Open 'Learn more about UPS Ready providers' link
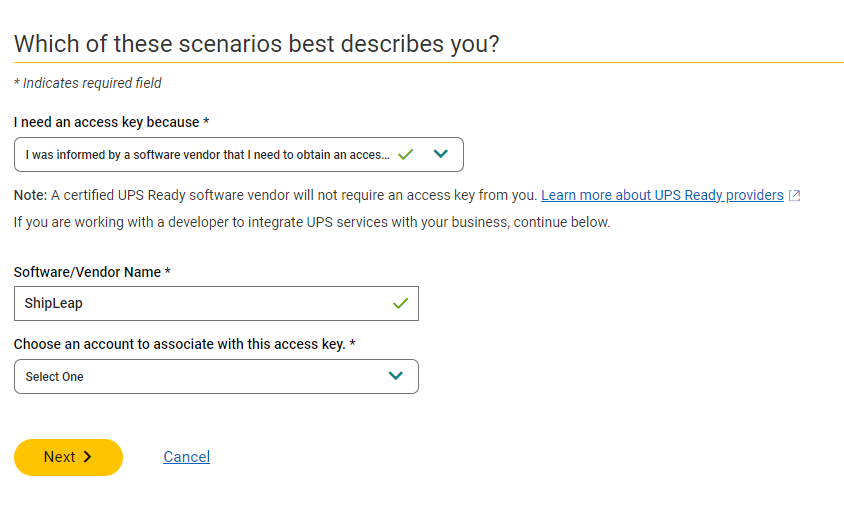Viewport: 844px width, 507px height. click(662, 195)
